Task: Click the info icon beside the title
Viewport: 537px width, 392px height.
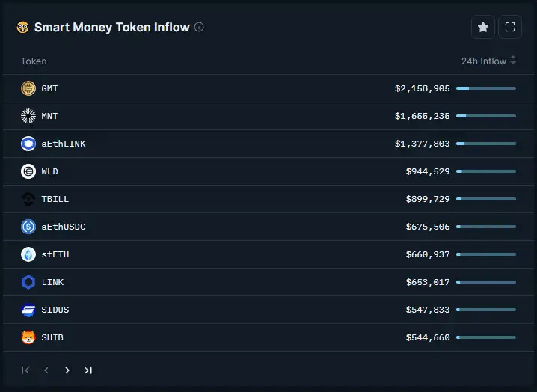Action: (199, 27)
